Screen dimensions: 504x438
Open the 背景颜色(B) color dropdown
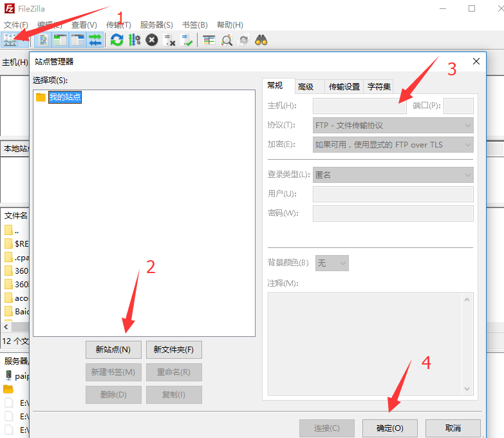pos(331,263)
